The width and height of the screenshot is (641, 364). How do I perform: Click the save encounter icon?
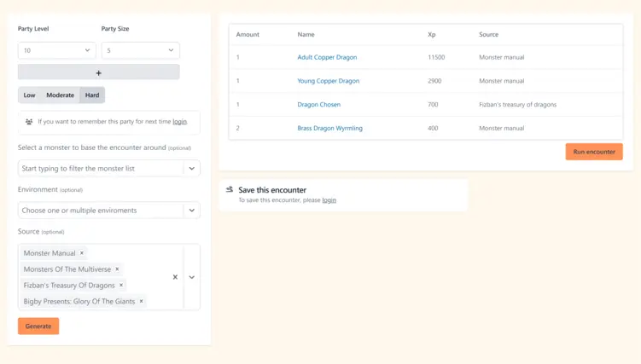click(230, 189)
